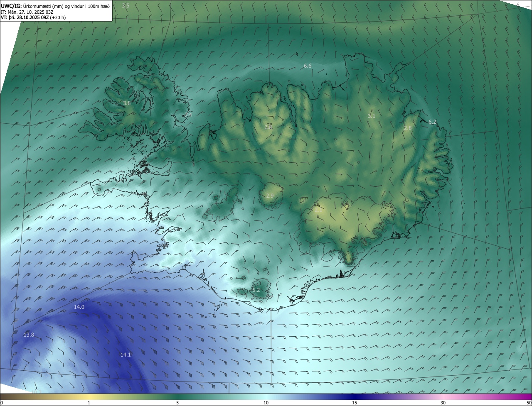This screenshot has width=532, height=406.
Task: Click the 50 tick on the colour scale
Action: [529, 403]
